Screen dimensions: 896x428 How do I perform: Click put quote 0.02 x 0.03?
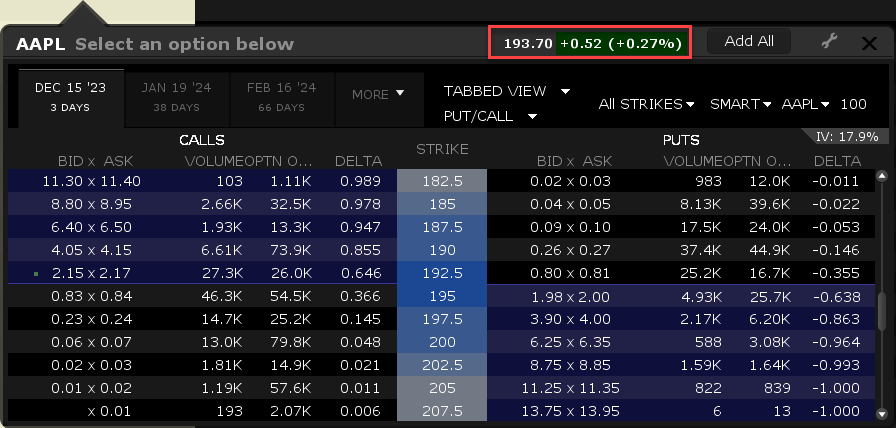[570, 181]
